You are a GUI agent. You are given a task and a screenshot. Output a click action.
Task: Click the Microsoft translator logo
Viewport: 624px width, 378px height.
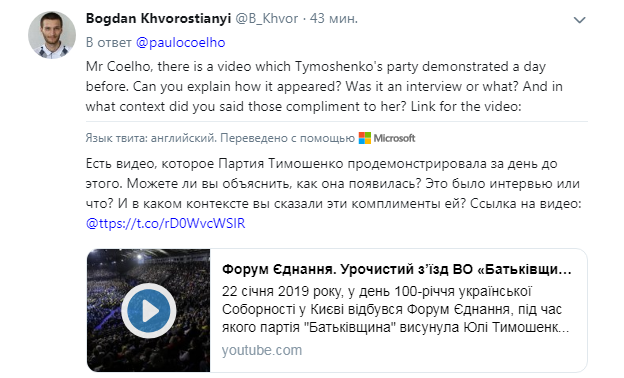(365, 138)
